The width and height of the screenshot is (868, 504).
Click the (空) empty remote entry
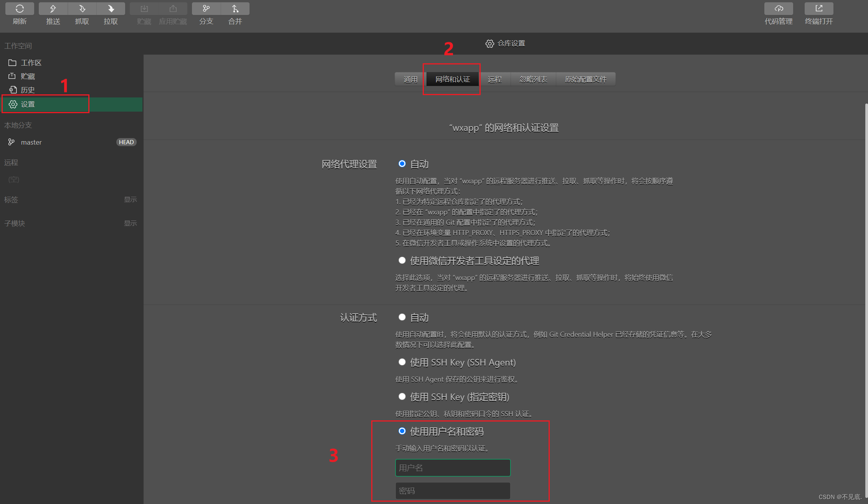click(x=14, y=180)
